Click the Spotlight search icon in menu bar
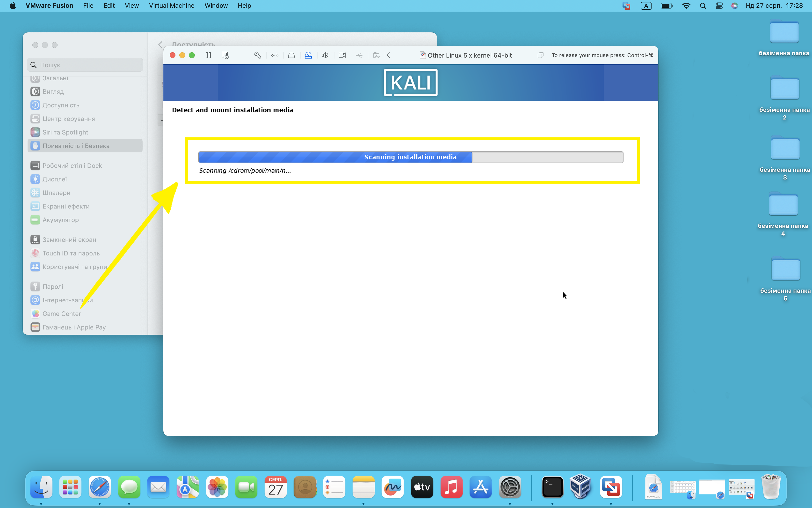Image resolution: width=812 pixels, height=508 pixels. 703,6
